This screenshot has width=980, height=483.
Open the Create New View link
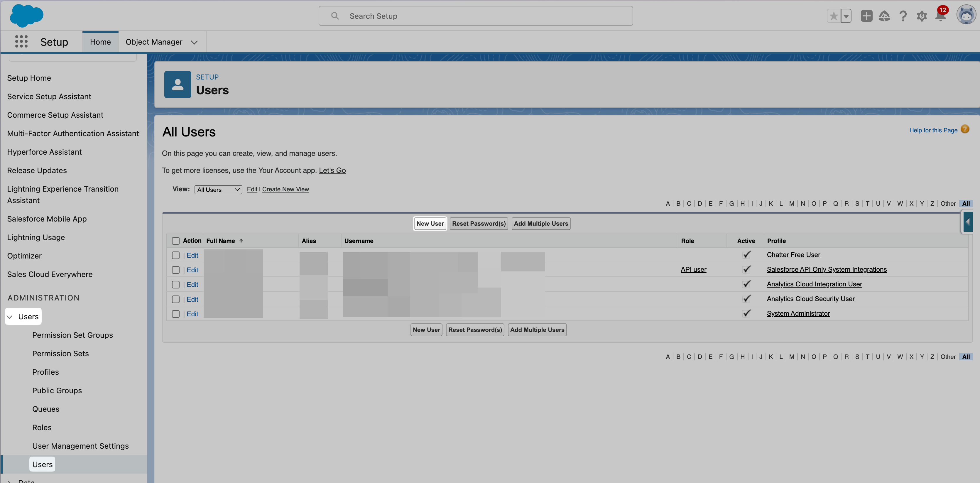(285, 189)
